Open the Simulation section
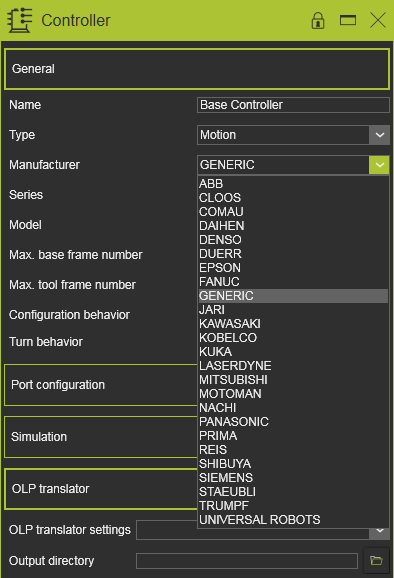The width and height of the screenshot is (394, 578). point(101,437)
